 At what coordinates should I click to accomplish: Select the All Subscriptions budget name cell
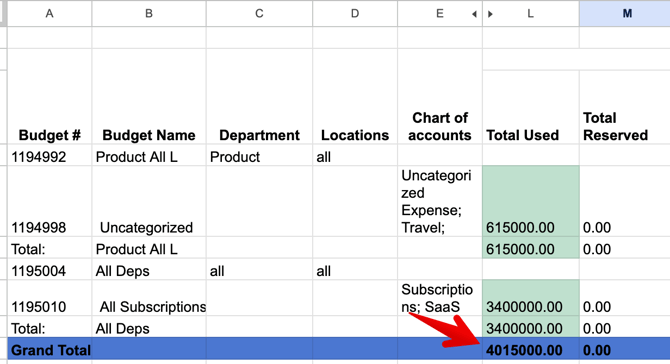[149, 298]
